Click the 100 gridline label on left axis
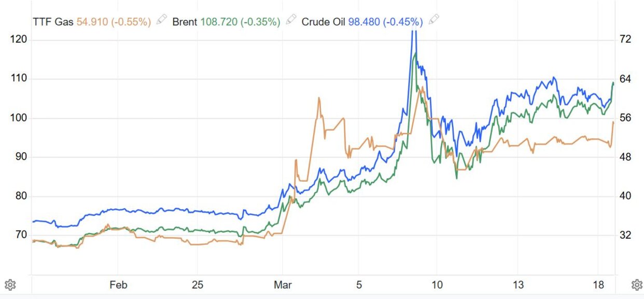644x299 pixels. [19, 118]
